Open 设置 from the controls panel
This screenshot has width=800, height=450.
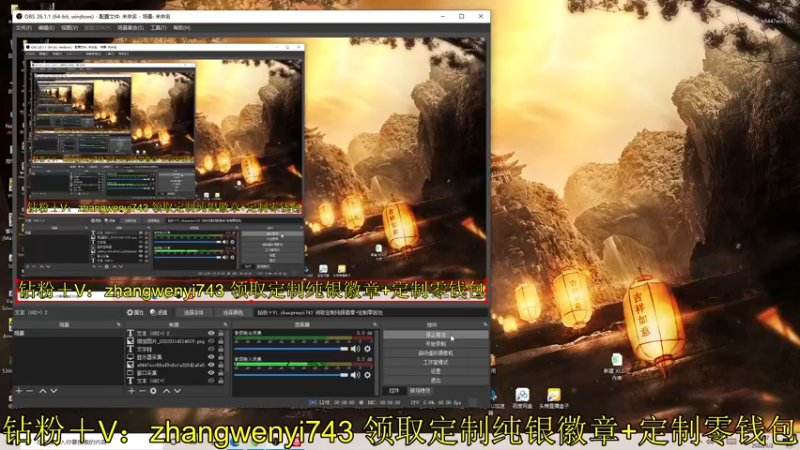(x=435, y=371)
